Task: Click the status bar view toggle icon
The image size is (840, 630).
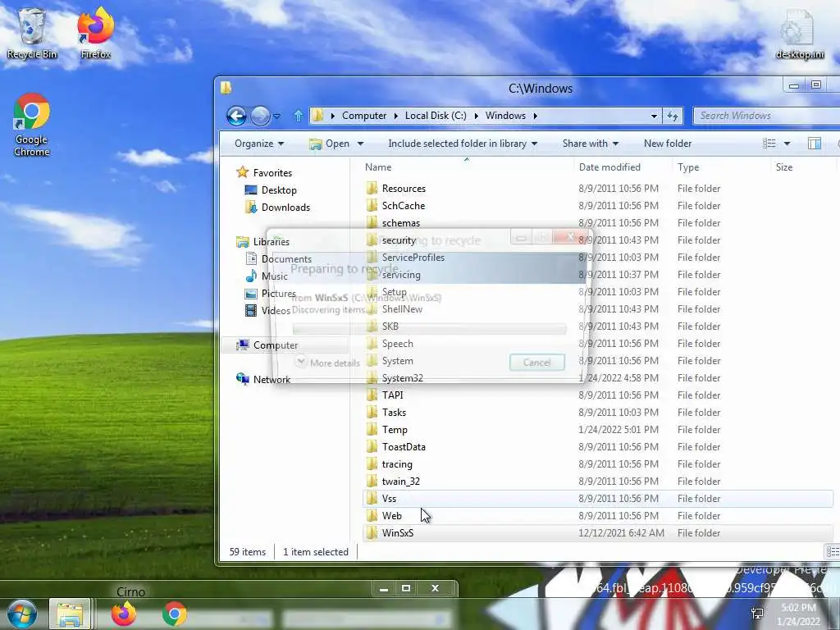Action: [832, 552]
